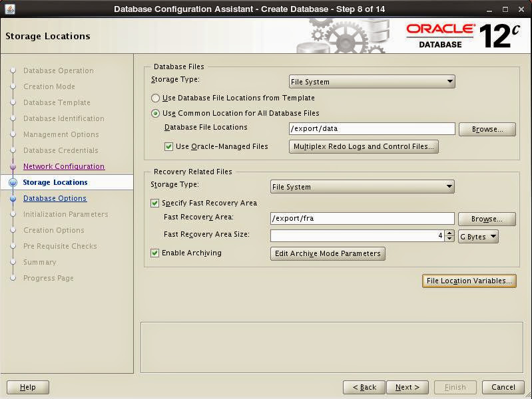Click Database Operation step label
532x399 pixels.
(x=59, y=71)
